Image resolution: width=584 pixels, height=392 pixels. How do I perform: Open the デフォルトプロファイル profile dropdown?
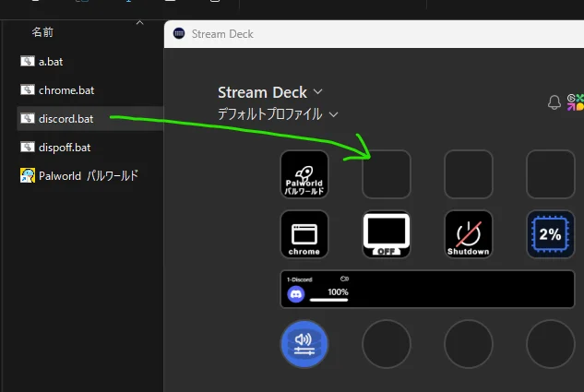coord(334,114)
